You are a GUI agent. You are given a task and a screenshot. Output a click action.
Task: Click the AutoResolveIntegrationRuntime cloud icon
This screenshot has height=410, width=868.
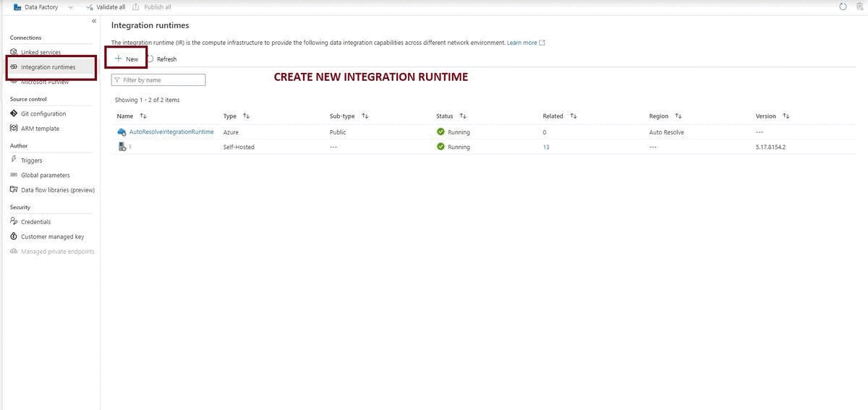(122, 132)
